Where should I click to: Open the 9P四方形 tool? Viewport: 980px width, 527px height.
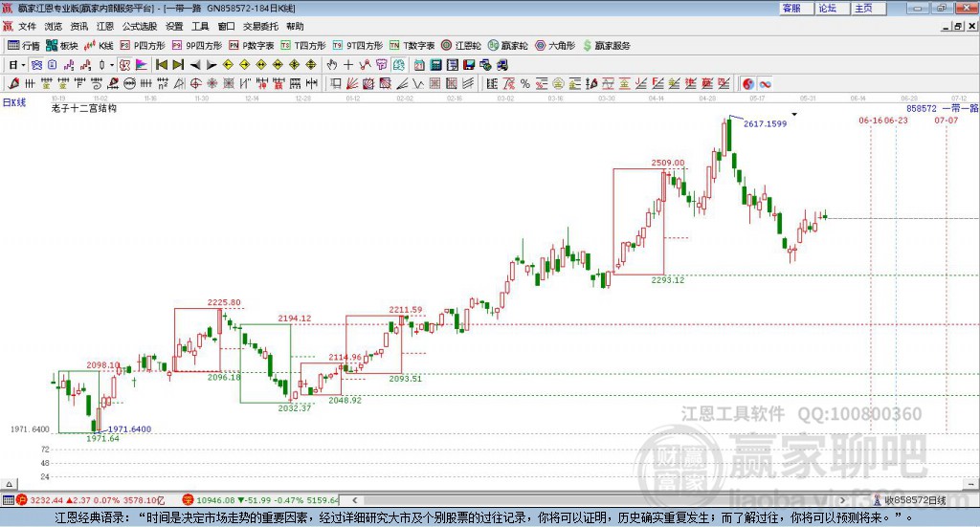point(197,46)
